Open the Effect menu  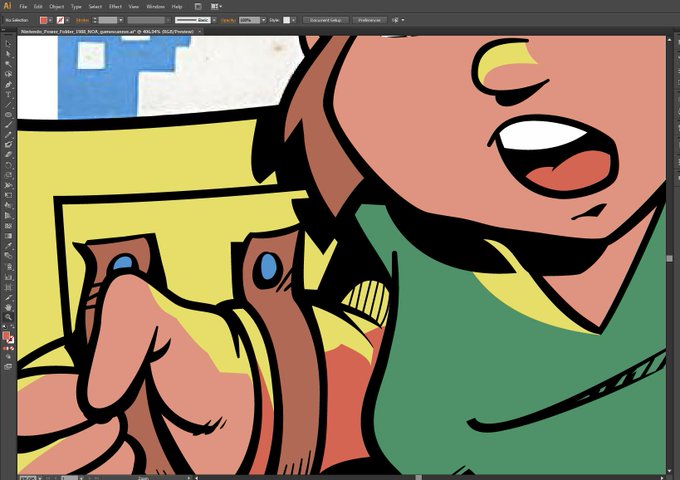[115, 7]
